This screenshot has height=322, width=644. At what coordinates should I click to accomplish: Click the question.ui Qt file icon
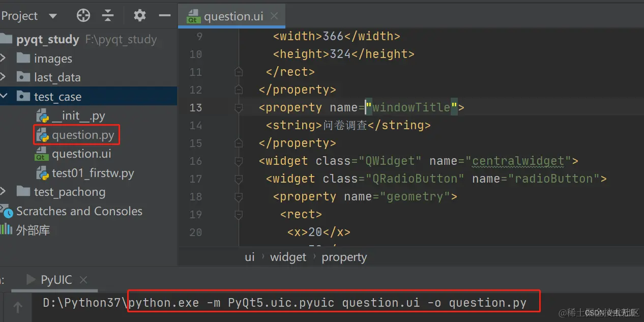point(43,154)
